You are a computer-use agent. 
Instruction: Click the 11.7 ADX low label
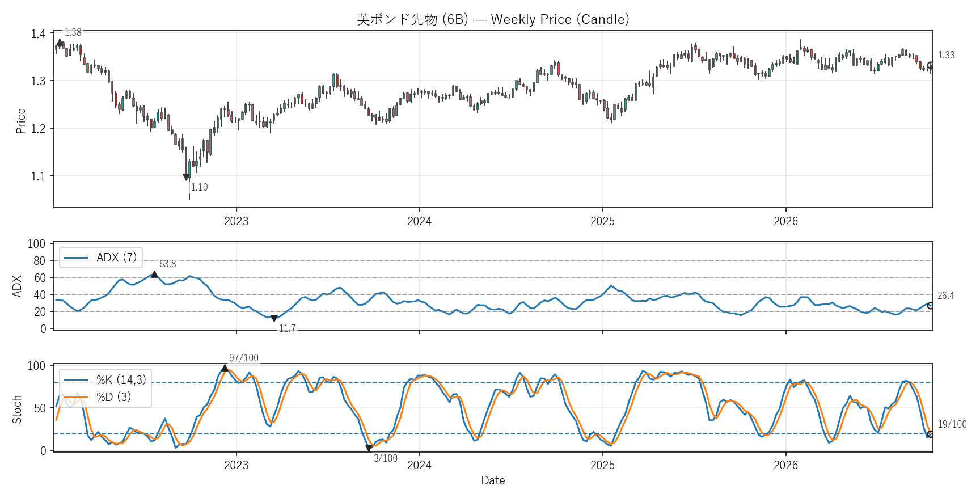287,328
